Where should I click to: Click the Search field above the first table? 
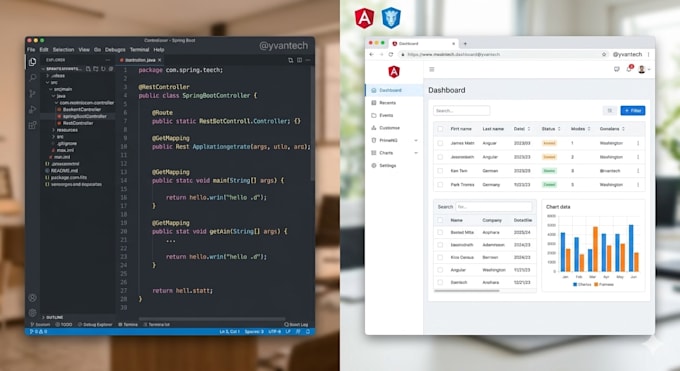point(461,111)
